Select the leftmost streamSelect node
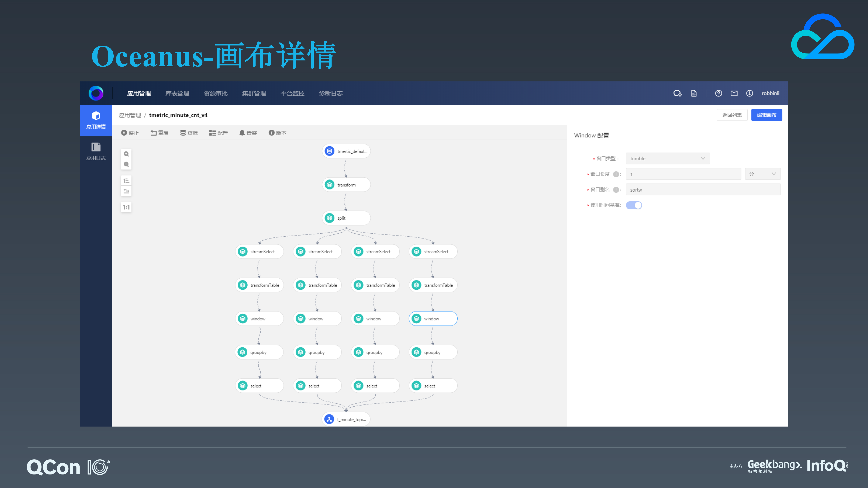Screen dimensions: 868x488 coord(259,252)
